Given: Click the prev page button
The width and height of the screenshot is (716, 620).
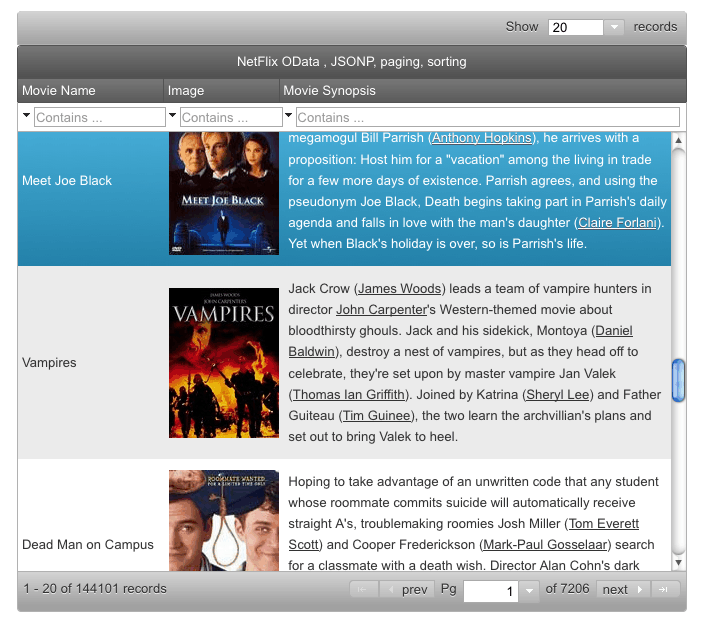Looking at the screenshot, I should pos(407,589).
